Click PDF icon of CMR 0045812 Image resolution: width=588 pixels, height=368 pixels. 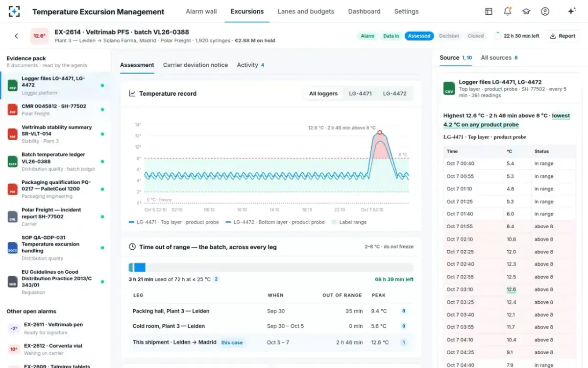tap(13, 109)
